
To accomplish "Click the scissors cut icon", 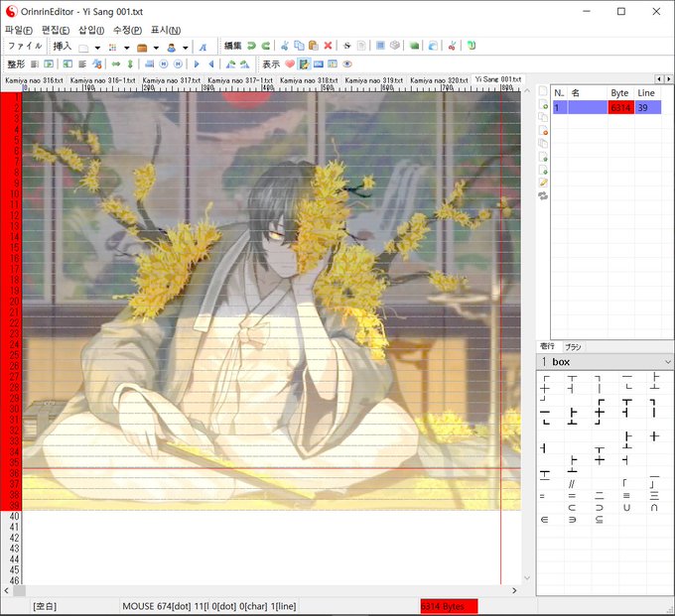I will point(284,46).
